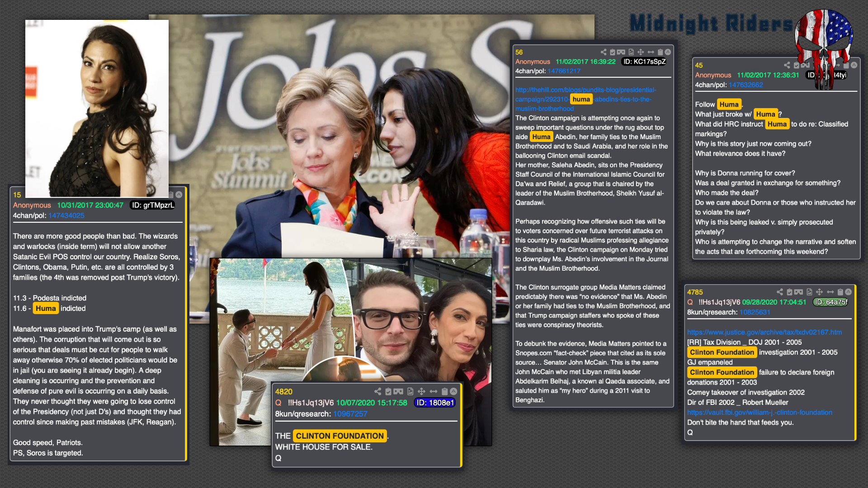Image resolution: width=868 pixels, height=488 pixels.
Task: Open 4chan thread link 147632662
Action: pyautogui.click(x=745, y=85)
